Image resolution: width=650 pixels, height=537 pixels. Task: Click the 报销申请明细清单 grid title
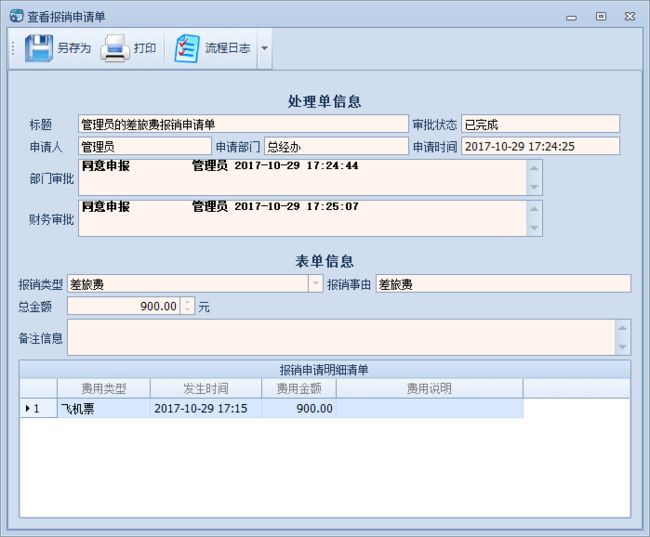[324, 369]
